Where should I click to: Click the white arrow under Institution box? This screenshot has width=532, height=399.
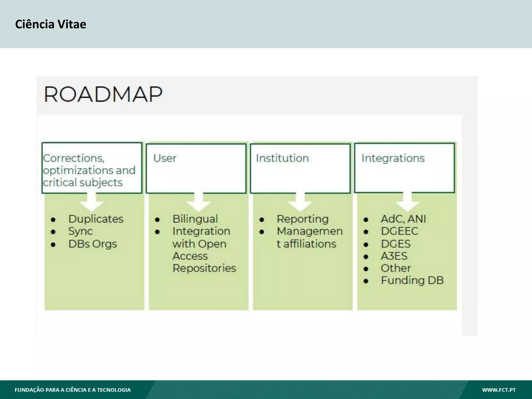point(300,202)
